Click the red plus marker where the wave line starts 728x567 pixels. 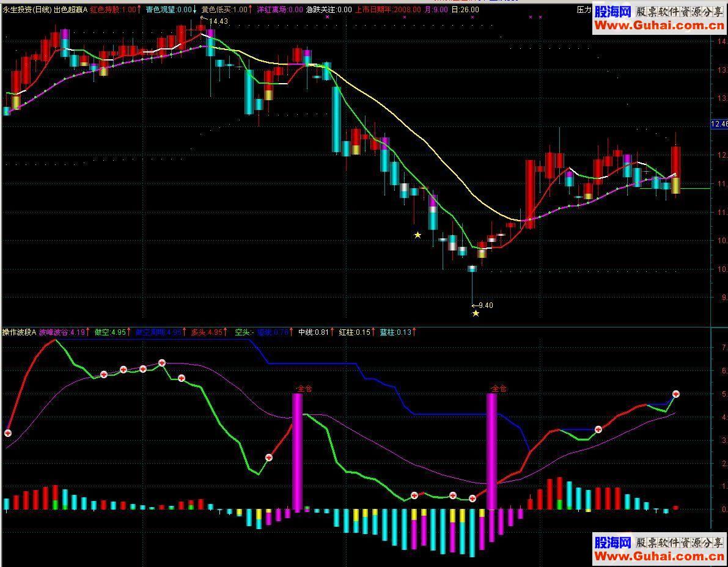point(8,433)
